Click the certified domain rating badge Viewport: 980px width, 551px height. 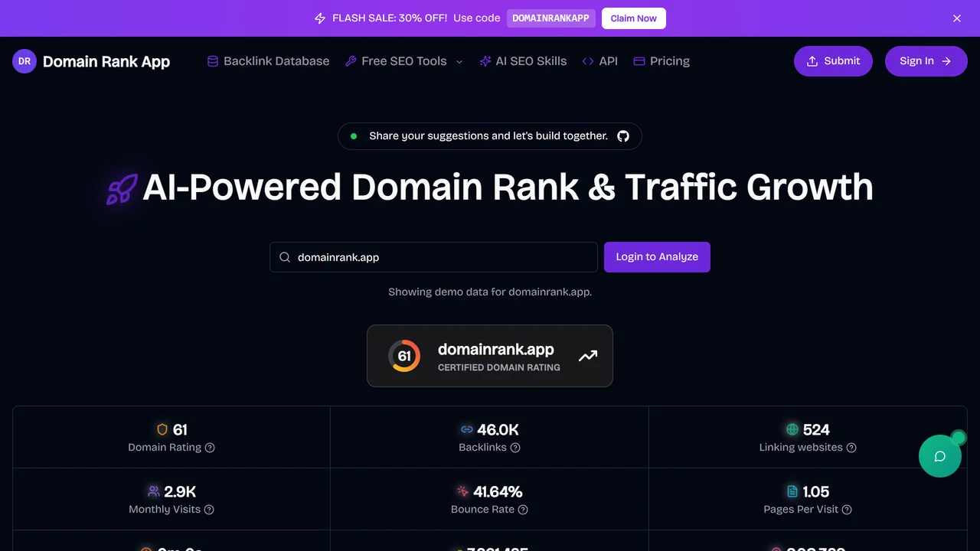(490, 356)
